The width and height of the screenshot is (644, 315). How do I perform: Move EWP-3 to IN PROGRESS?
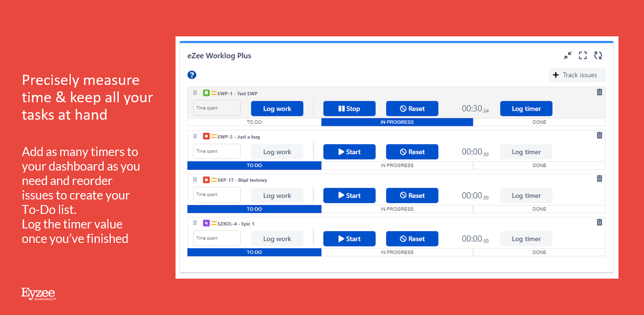point(397,166)
